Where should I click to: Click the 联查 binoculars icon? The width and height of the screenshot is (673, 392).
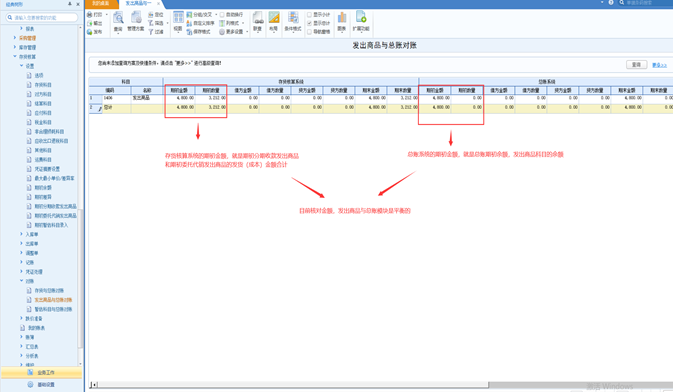click(258, 18)
